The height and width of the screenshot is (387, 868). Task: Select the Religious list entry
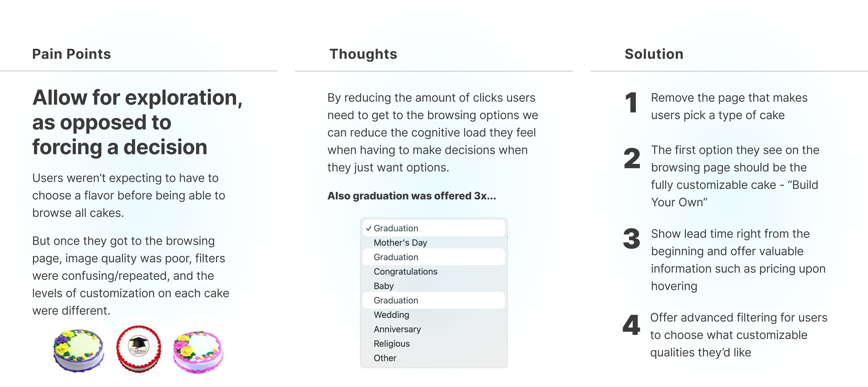[391, 344]
